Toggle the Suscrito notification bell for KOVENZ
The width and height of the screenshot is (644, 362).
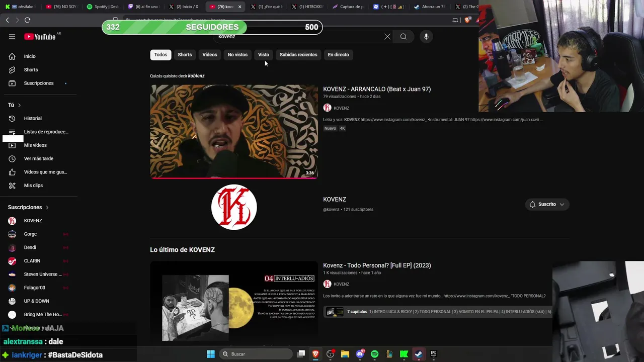pyautogui.click(x=532, y=204)
